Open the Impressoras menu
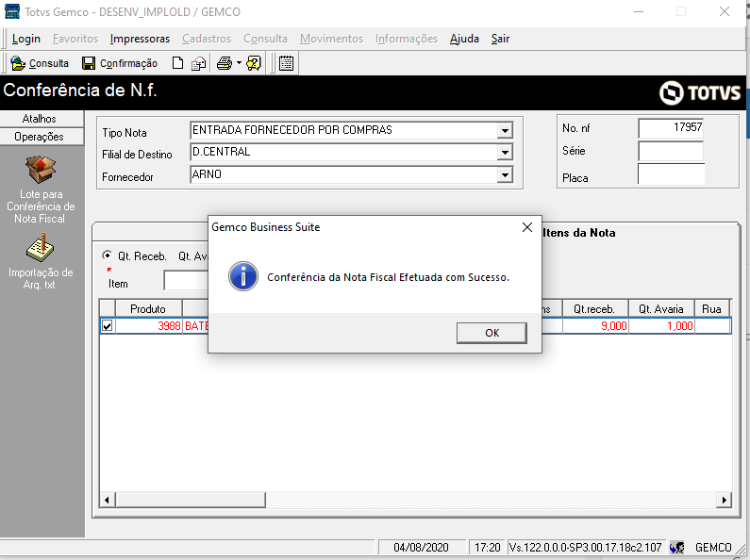The image size is (750, 560). (x=140, y=39)
